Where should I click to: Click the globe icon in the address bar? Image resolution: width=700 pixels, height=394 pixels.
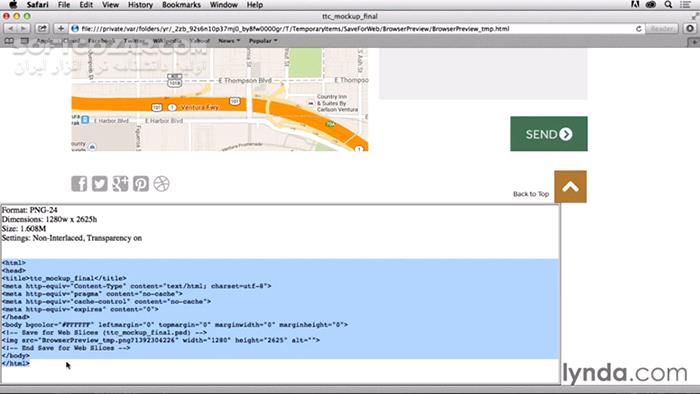[75, 29]
